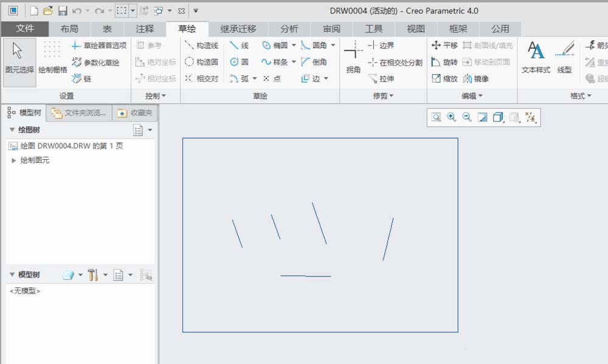Viewport: 608px width, 364px height.
Task: Select the 样条 spline tool
Action: coord(275,62)
